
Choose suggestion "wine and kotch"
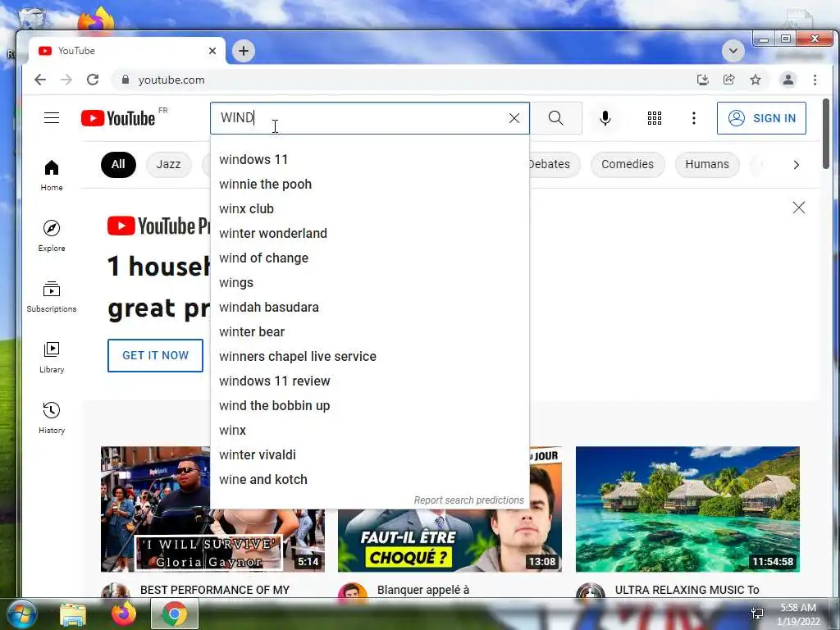pyautogui.click(x=370, y=480)
